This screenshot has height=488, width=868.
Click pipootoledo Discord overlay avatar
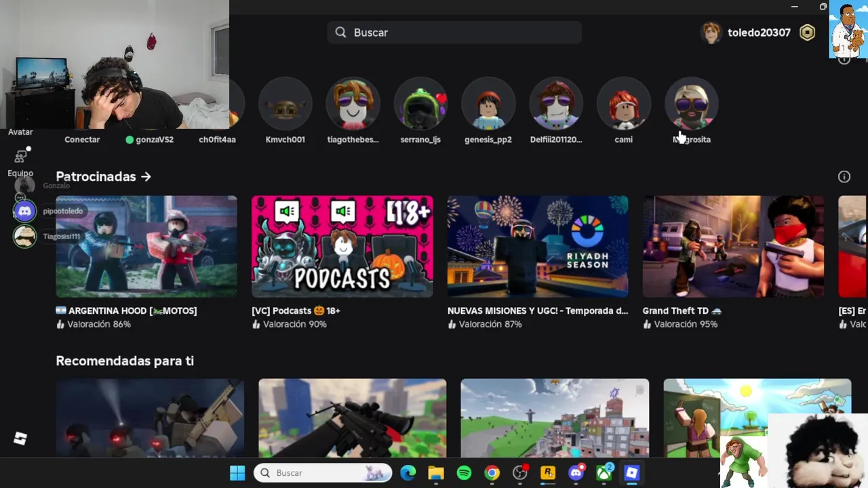pyautogui.click(x=24, y=211)
